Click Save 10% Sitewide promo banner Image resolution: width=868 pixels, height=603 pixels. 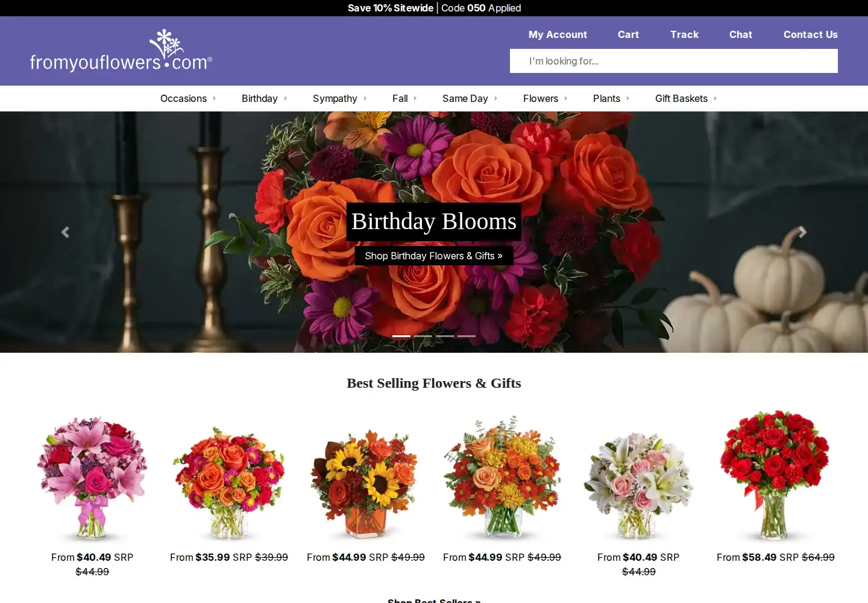pos(434,8)
